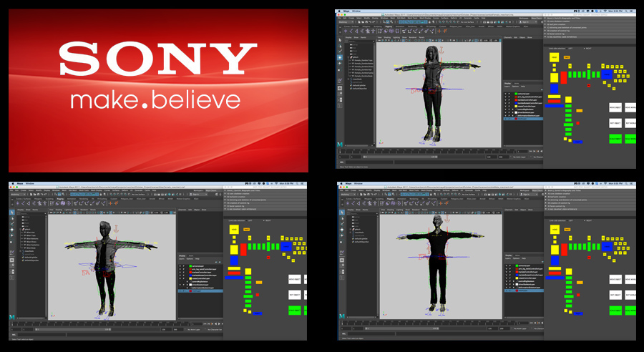Select the Move tool in zombieFemale Maya window

click(340, 57)
